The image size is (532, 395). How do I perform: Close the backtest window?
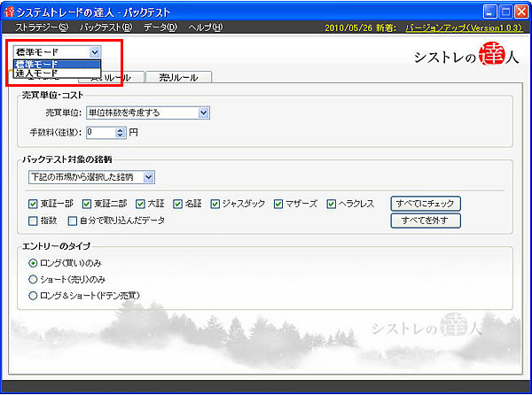[521, 12]
